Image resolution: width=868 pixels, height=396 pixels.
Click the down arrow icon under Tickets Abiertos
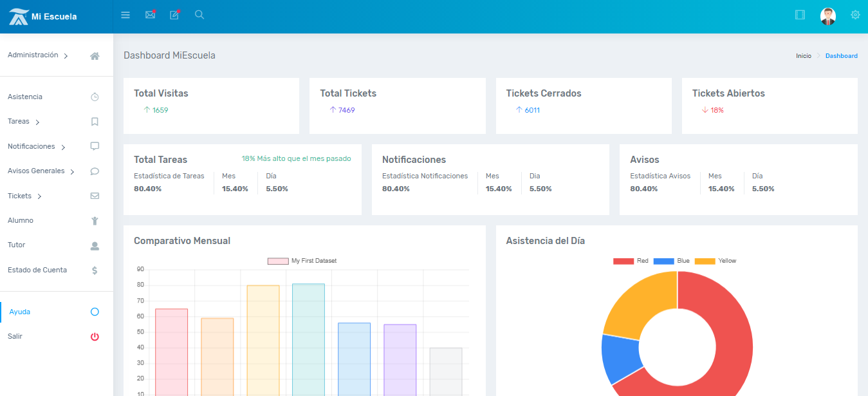[x=705, y=110]
